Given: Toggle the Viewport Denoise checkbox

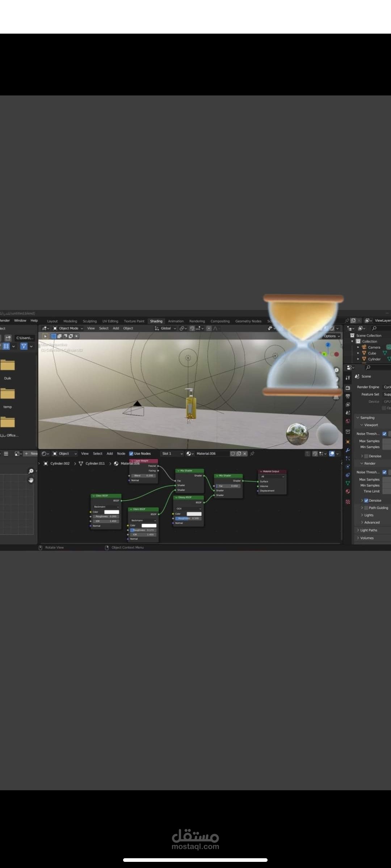Looking at the screenshot, I should (x=366, y=456).
